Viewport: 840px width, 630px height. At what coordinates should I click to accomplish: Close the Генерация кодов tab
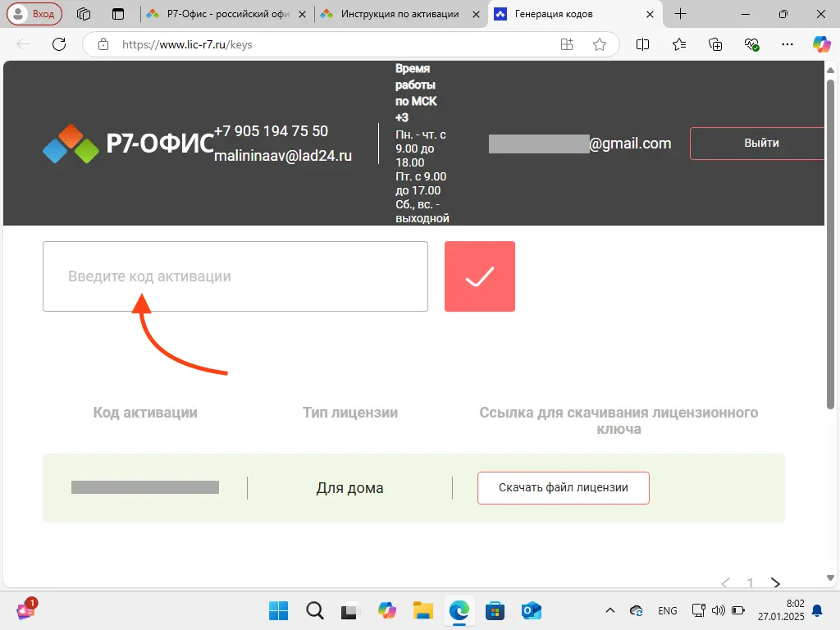tap(650, 15)
